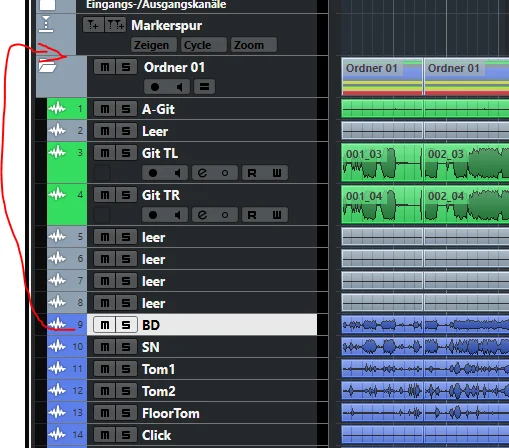Click the Ordner 01 folder icon
Viewport: 509px width, 448px height.
point(47,66)
